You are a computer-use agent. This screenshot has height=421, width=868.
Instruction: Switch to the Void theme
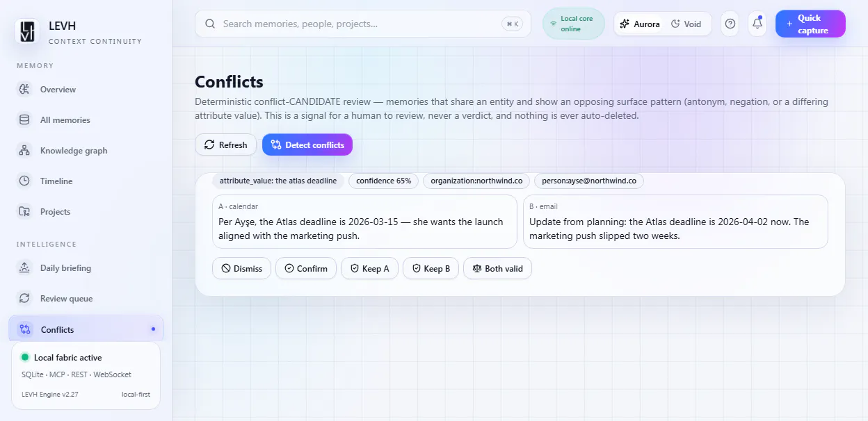pyautogui.click(x=686, y=24)
